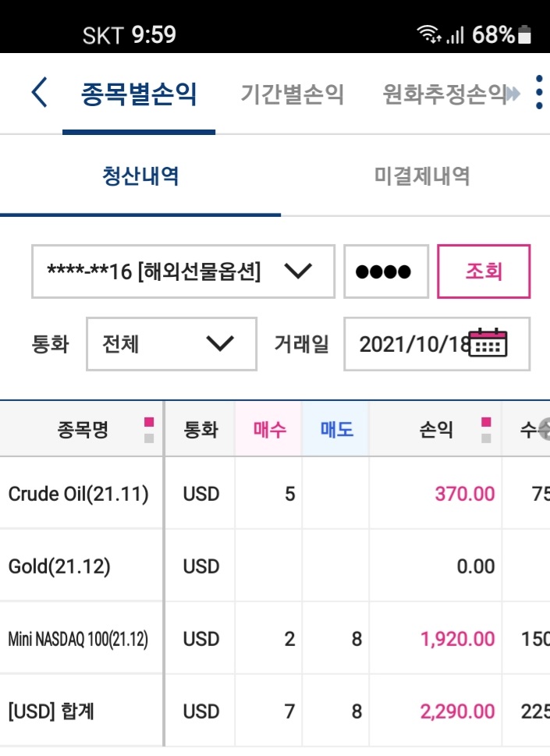Tap the 거래일 date field 2021/10/18
550x756 pixels.
pyautogui.click(x=437, y=344)
